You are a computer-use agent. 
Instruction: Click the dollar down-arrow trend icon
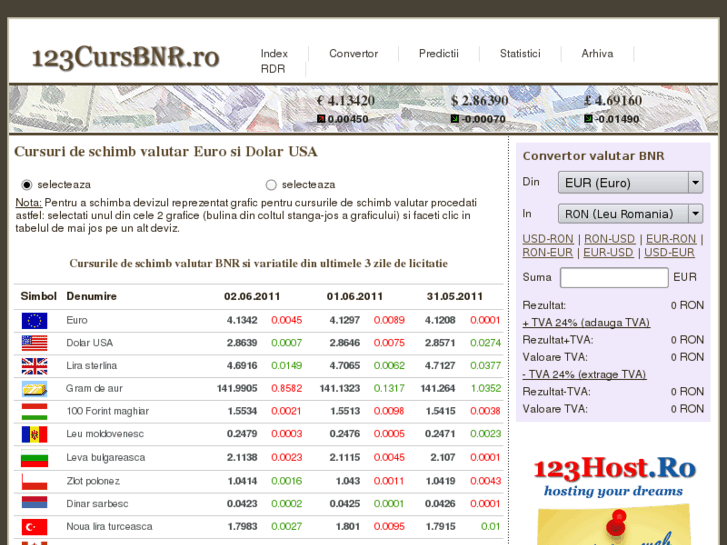pyautogui.click(x=455, y=119)
